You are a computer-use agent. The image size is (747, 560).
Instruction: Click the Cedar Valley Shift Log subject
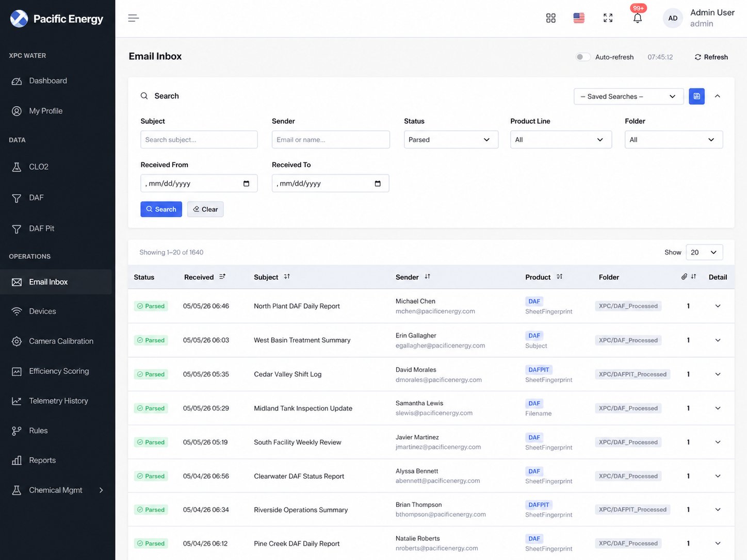click(287, 374)
